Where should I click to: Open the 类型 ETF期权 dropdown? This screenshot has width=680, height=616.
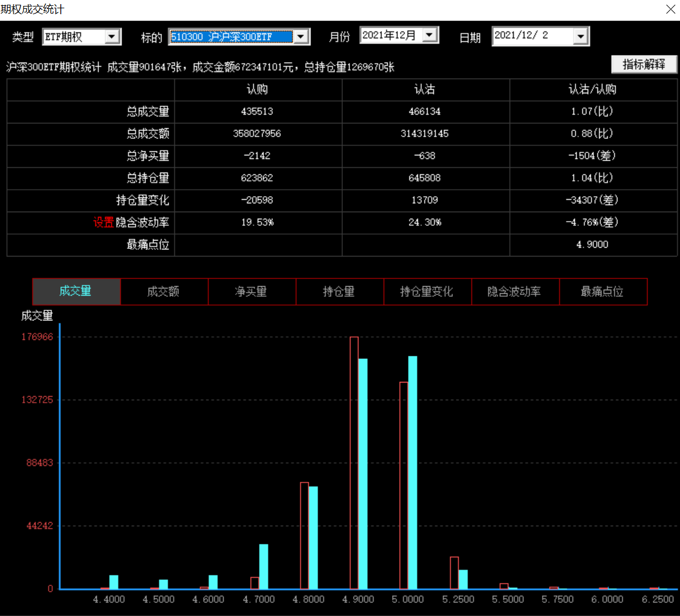(x=112, y=37)
